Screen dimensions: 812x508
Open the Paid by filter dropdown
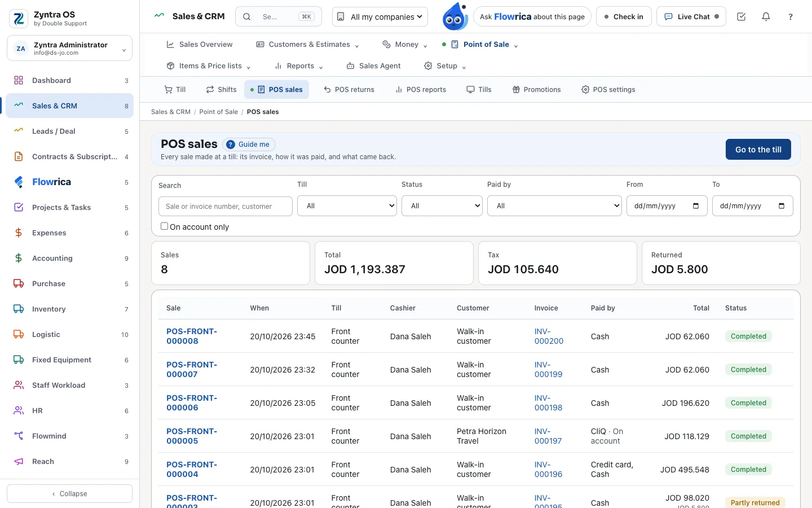(x=554, y=206)
